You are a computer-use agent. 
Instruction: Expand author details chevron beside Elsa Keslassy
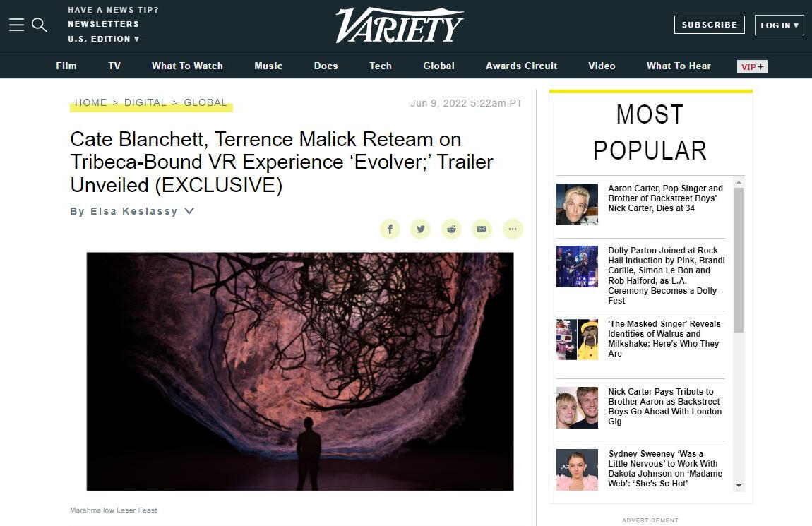[x=189, y=211]
